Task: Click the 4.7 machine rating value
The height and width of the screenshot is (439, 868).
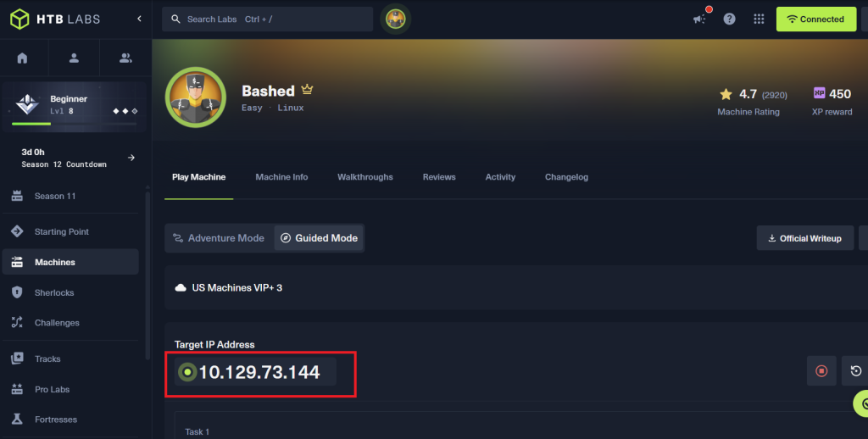Action: (x=748, y=94)
